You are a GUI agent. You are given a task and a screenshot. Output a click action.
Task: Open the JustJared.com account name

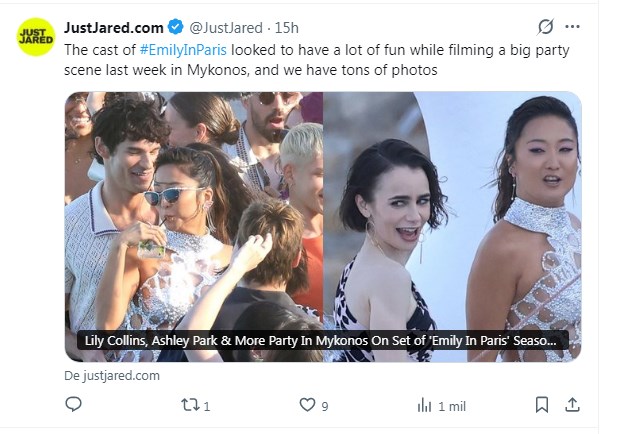pos(113,28)
